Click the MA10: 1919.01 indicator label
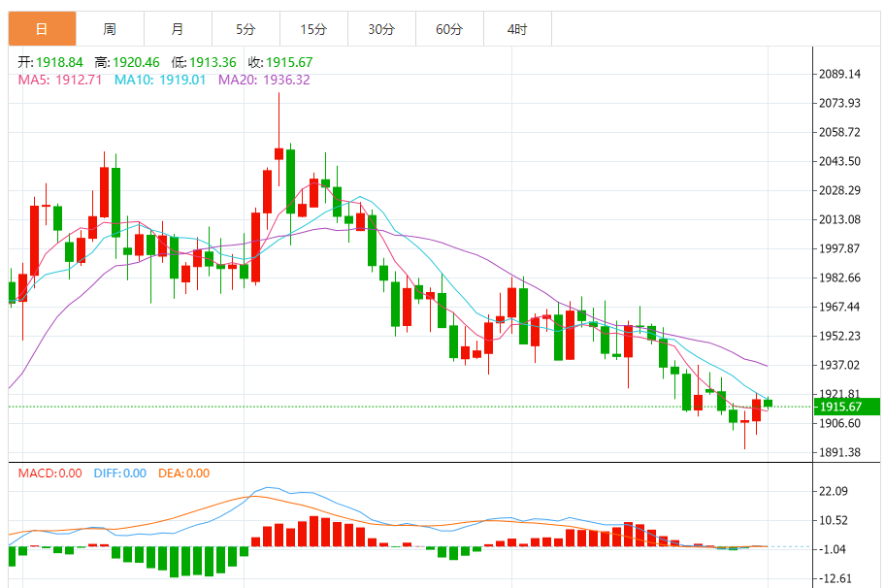Image resolution: width=885 pixels, height=588 pixels. coord(160,80)
